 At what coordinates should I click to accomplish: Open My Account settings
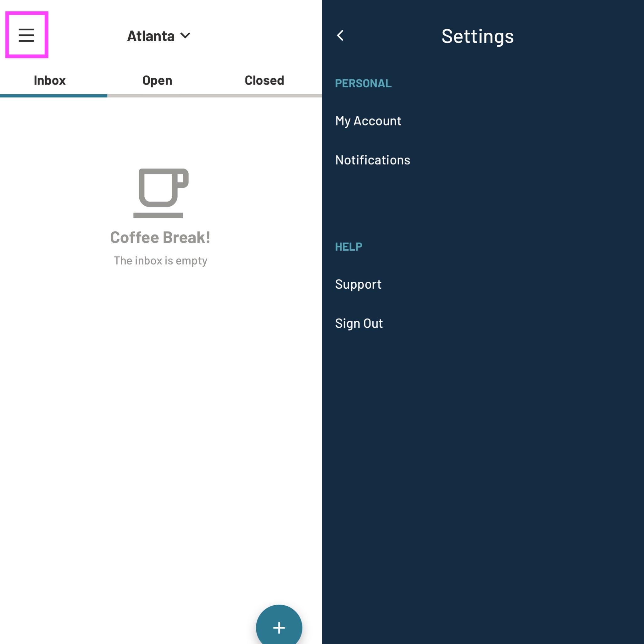pos(368,121)
